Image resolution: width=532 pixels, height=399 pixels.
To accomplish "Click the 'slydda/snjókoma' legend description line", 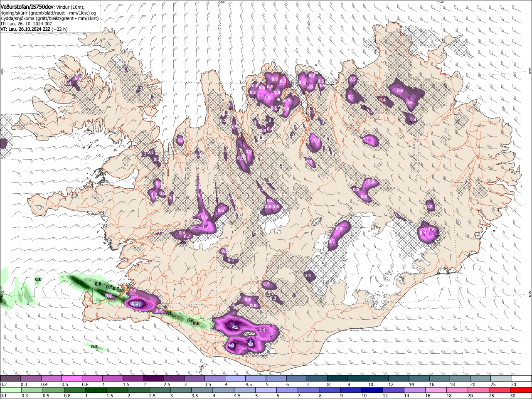I will [49, 18].
